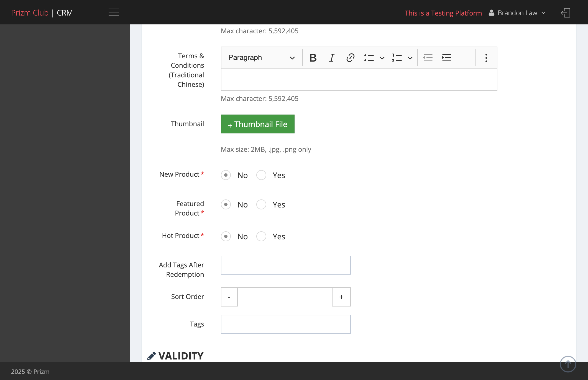Viewport: 588px width, 380px height.
Task: Show more editor toolbar items
Action: [x=486, y=58]
